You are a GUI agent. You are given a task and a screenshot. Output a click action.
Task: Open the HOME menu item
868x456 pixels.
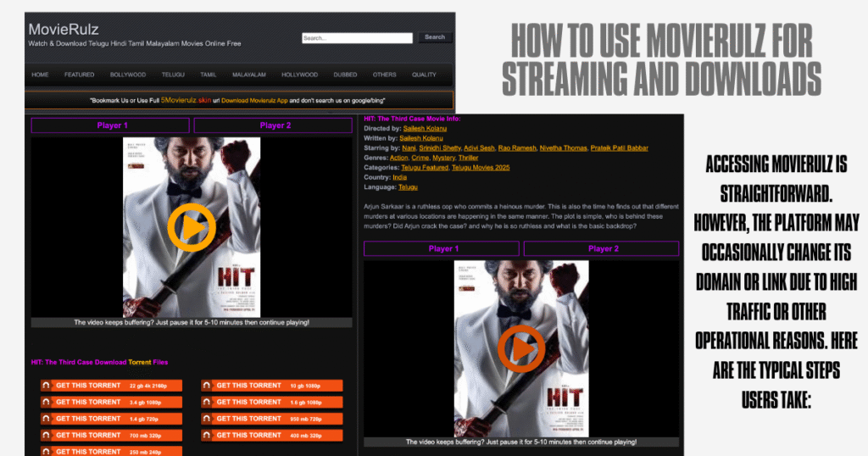pos(40,75)
